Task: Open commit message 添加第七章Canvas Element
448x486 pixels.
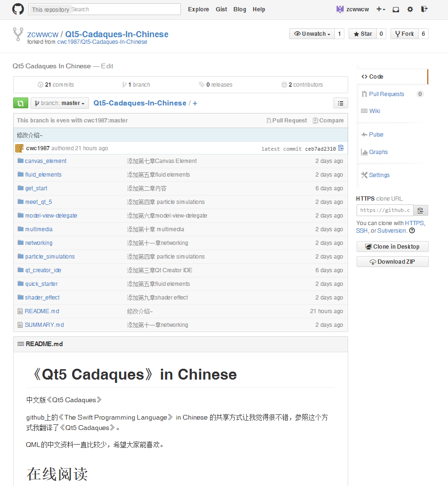Action: click(162, 161)
